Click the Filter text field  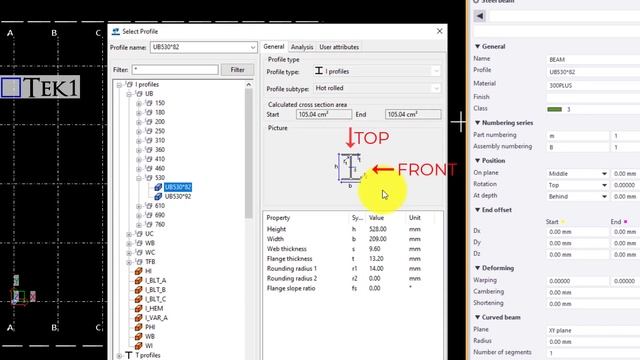[x=175, y=70]
